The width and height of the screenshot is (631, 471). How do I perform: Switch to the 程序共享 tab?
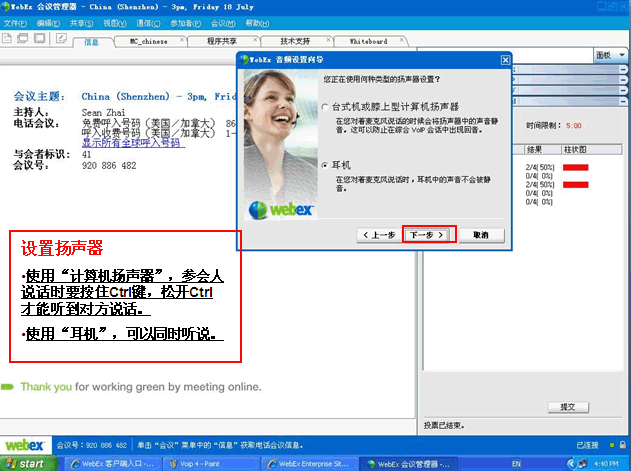pyautogui.click(x=222, y=41)
